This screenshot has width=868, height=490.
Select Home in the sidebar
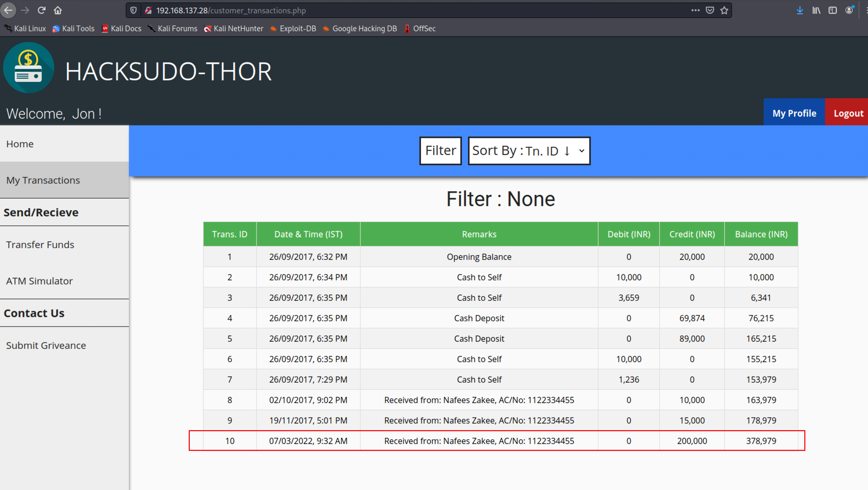coord(64,144)
